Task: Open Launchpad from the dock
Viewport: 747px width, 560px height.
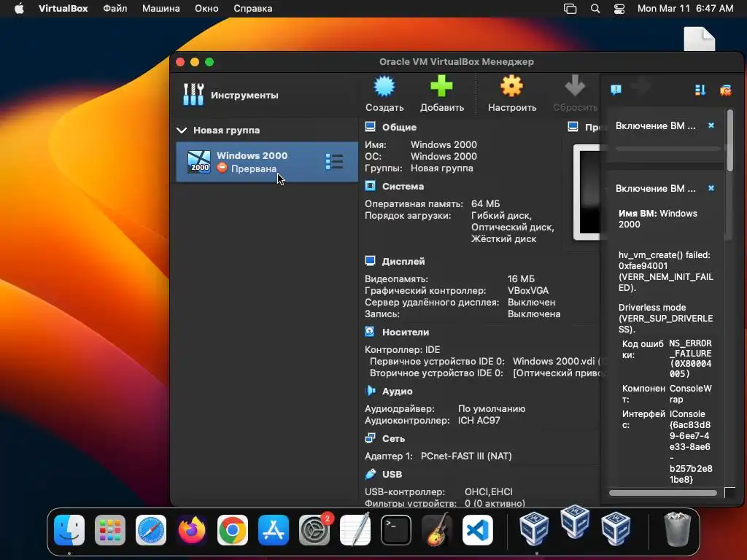Action: pyautogui.click(x=110, y=530)
